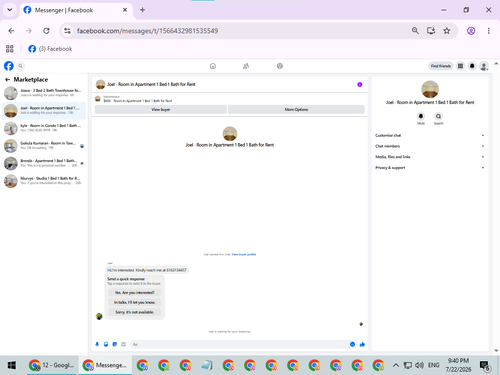Open the Facebook logo home link

coord(9,66)
